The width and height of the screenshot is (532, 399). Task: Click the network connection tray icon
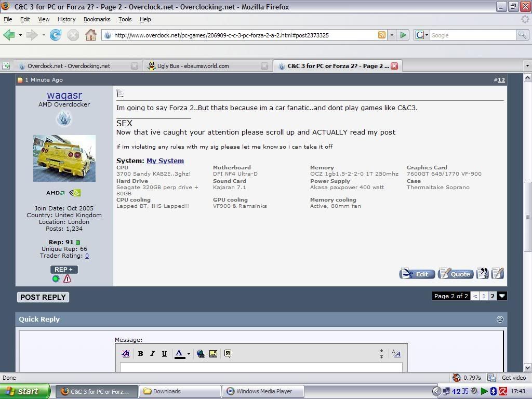(446, 391)
